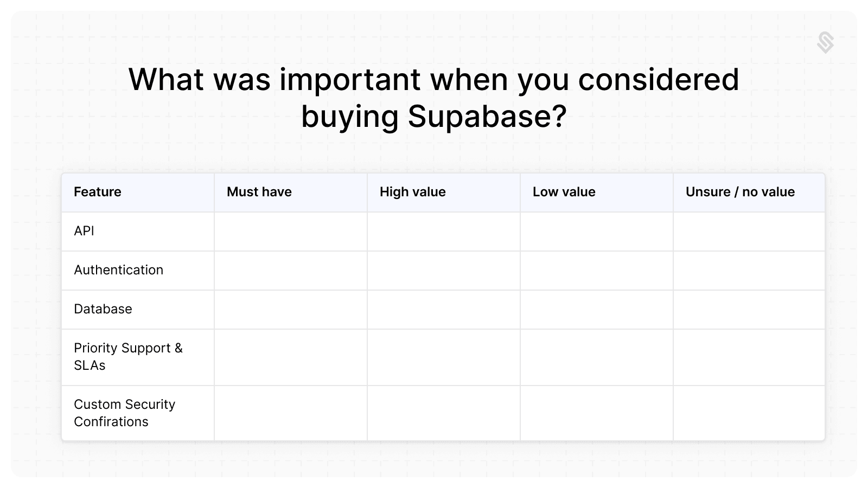Viewport: 868px width, 488px height.
Task: Click the slide title about buying Supabase
Action: click(433, 98)
